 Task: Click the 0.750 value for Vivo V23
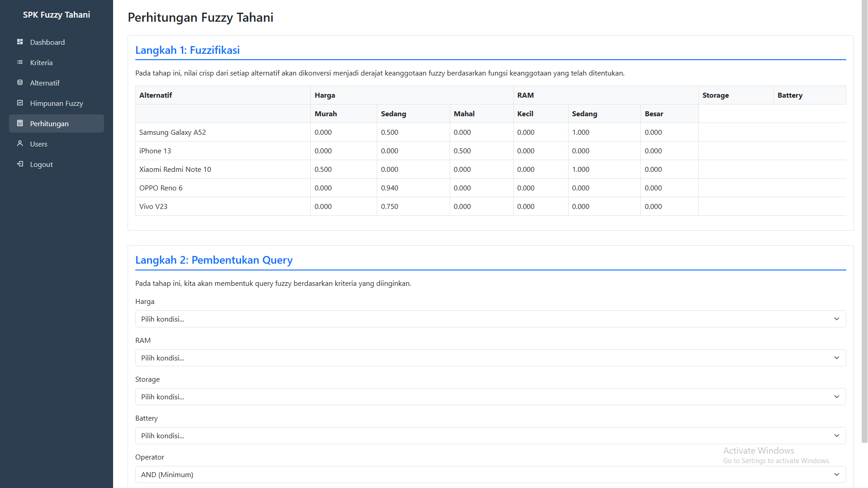click(389, 206)
